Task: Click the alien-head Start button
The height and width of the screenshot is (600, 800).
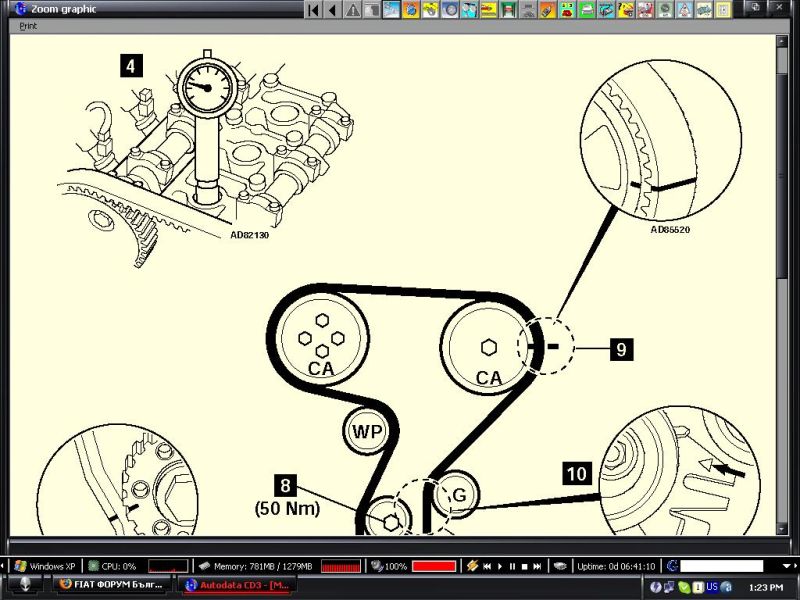Action: 20,585
